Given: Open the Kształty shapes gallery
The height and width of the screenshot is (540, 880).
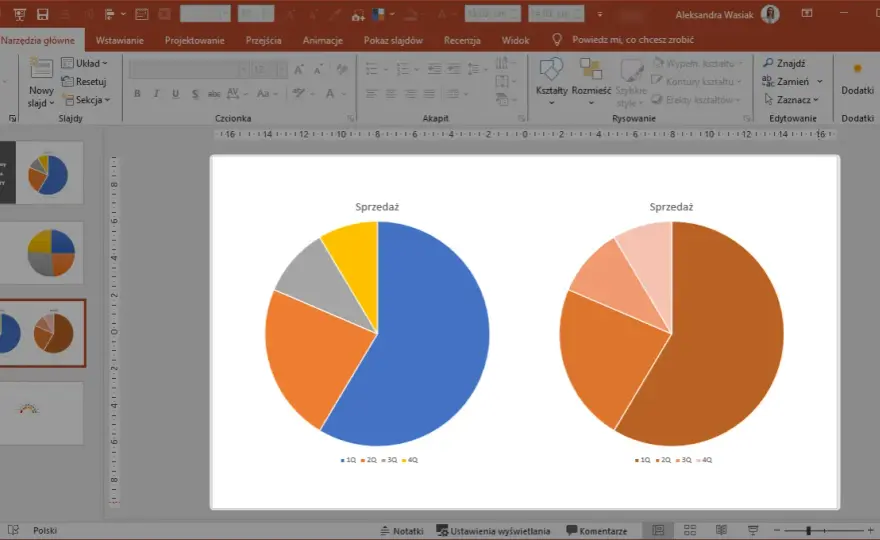Looking at the screenshot, I should click(551, 82).
